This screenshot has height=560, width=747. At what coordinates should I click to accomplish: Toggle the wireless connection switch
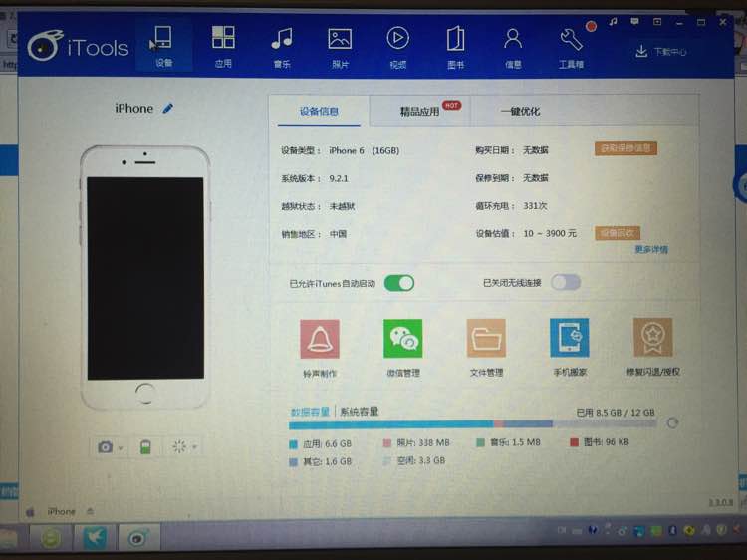click(566, 282)
